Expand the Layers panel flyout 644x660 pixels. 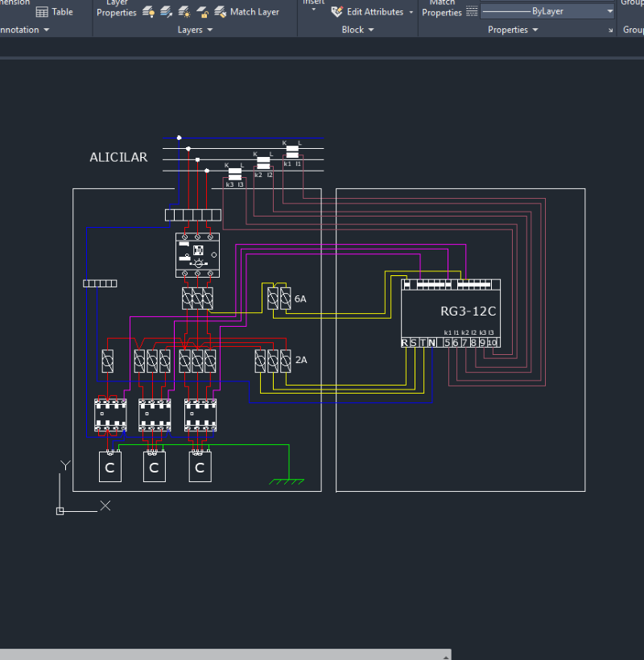coord(210,31)
